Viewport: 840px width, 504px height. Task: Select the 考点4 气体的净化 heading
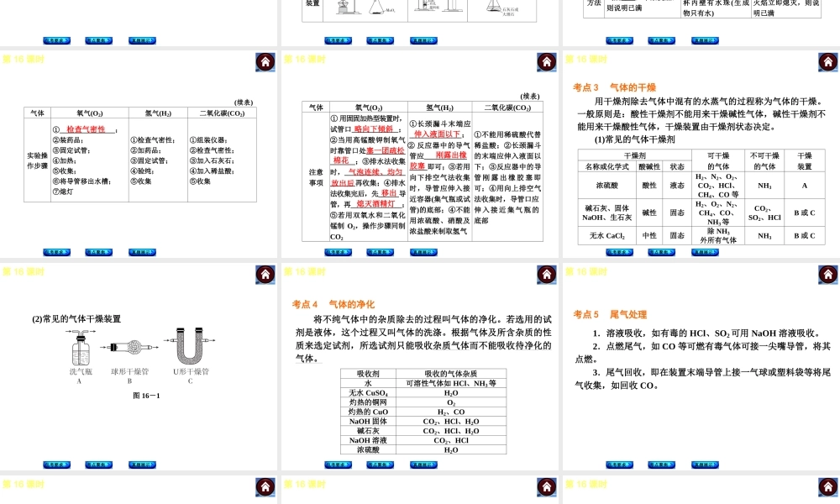point(333,304)
